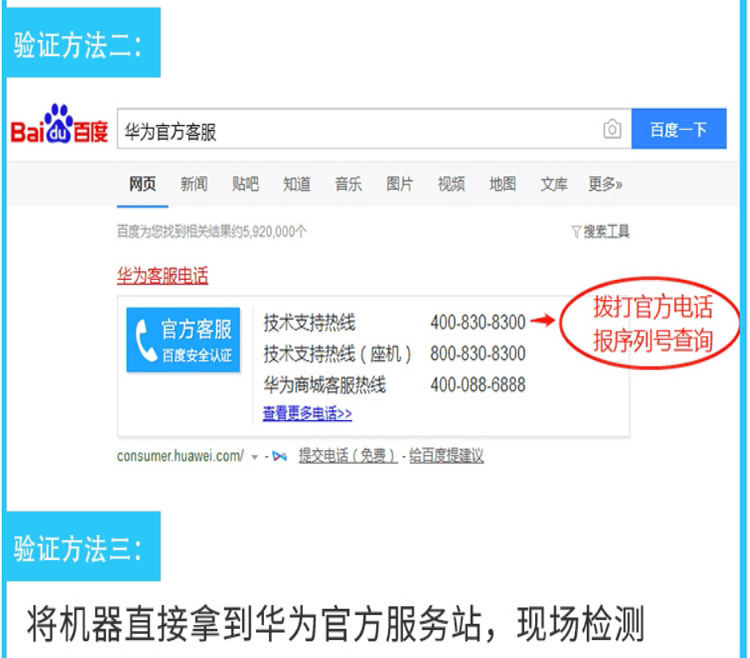
Task: Open camera image search icon
Action: tap(612, 129)
